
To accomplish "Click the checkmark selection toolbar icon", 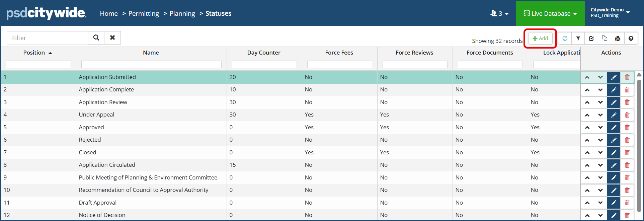I will 591,39.
